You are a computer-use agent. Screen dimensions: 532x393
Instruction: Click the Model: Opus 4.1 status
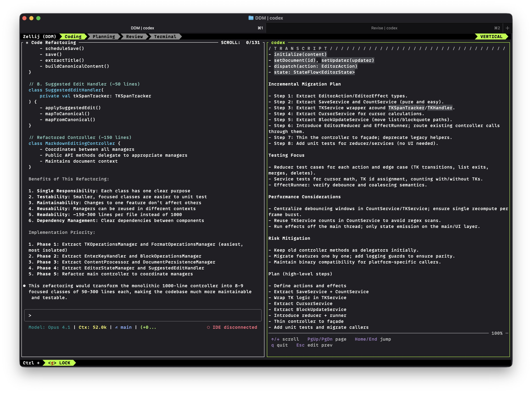(x=49, y=327)
